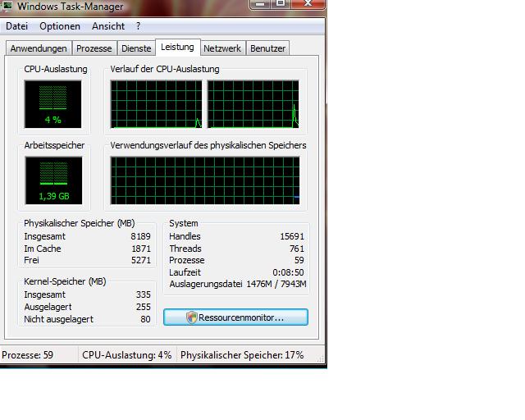Click status bar entry Physikalischer Speicher: 17%
This screenshot has height=420, width=525.
click(x=242, y=355)
